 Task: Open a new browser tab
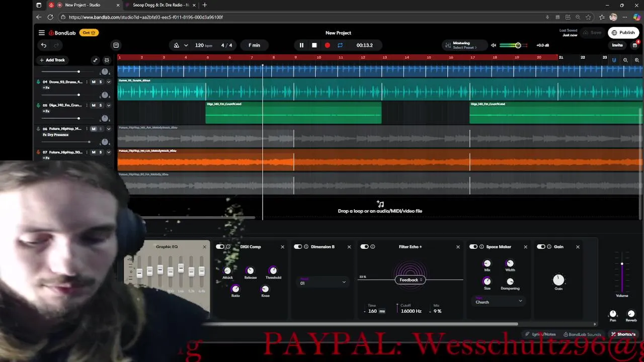pos(204,5)
